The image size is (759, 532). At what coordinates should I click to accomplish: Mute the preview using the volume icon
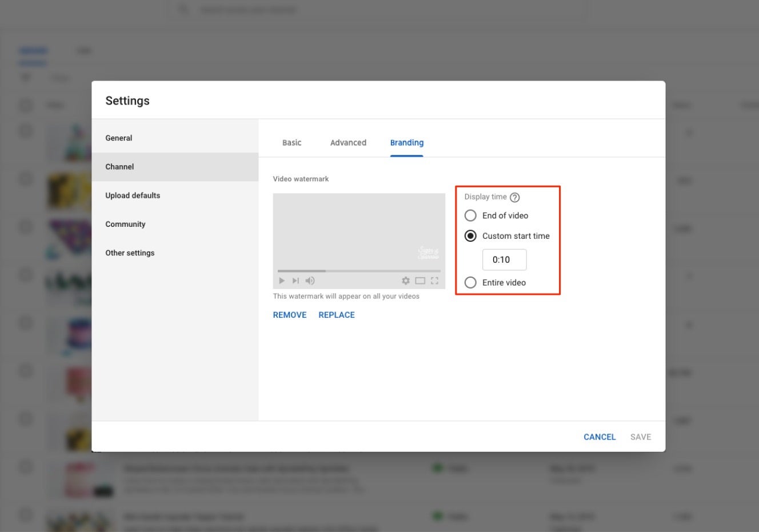tap(310, 281)
